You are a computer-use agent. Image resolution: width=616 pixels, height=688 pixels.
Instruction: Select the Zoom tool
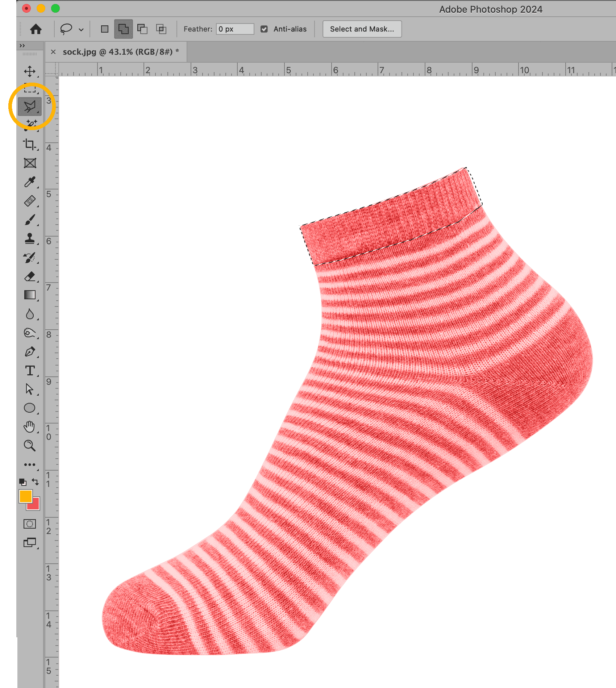click(30, 446)
